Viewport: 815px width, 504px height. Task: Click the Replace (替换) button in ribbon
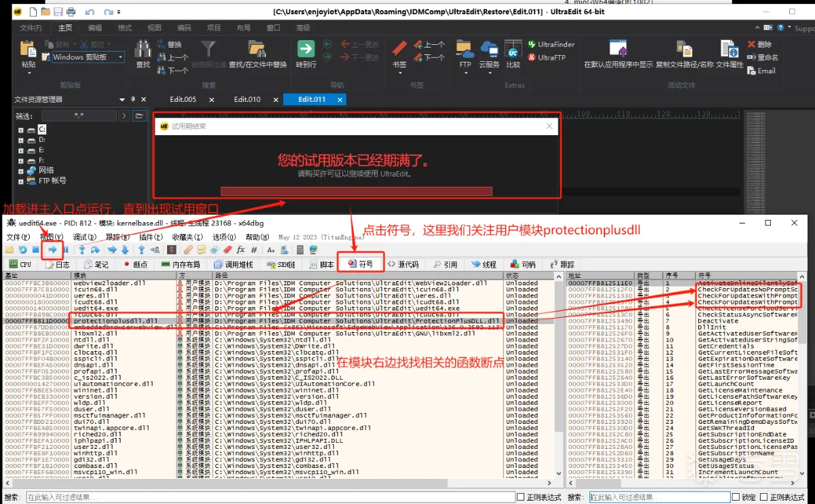click(x=168, y=44)
